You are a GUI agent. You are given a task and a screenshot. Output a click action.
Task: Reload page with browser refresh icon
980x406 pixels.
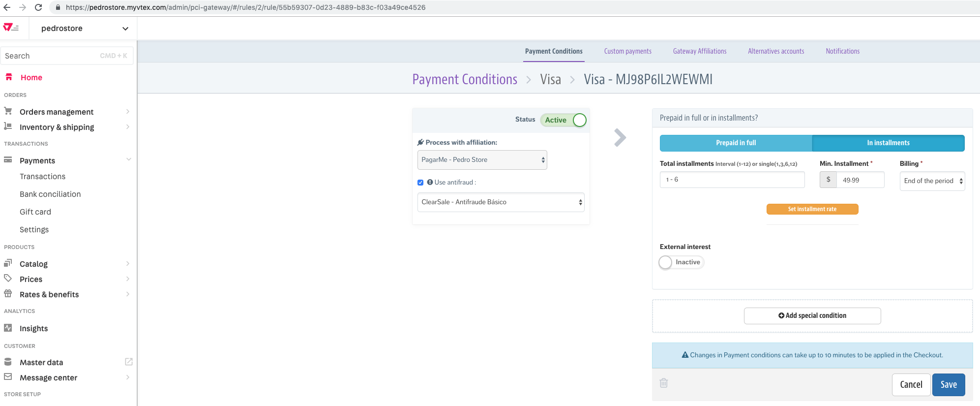pyautogui.click(x=38, y=7)
